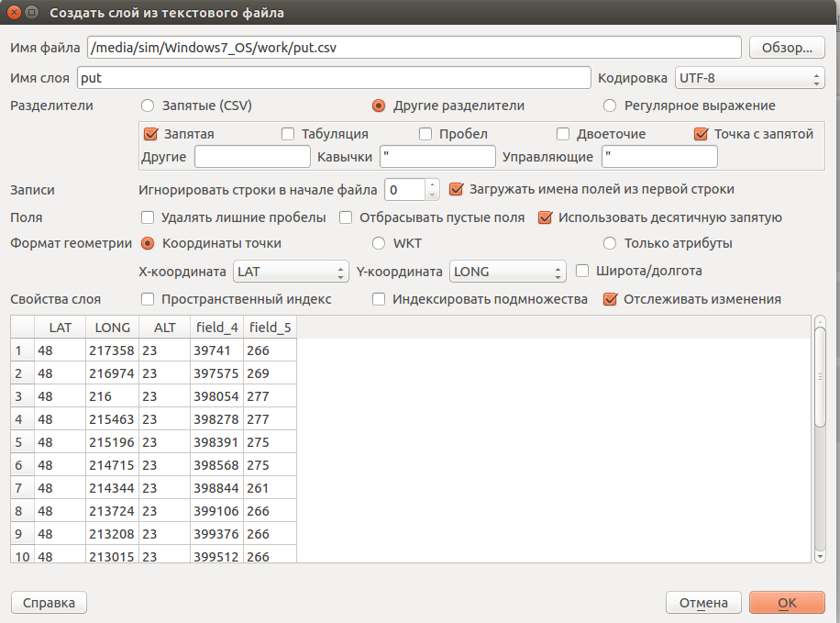The image size is (840, 623).
Task: Select Регулярное выражение radio option
Action: 611,106
